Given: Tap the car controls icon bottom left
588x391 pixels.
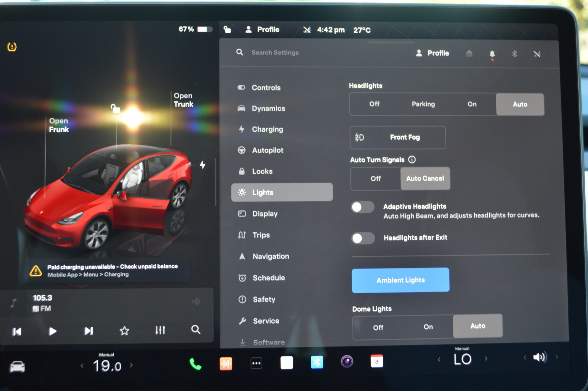Looking at the screenshot, I should [x=17, y=367].
